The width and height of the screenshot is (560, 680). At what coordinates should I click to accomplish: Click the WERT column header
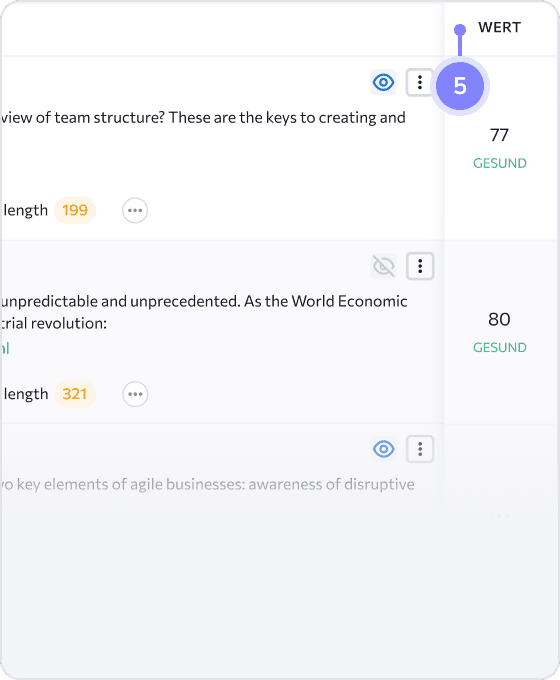pos(499,27)
